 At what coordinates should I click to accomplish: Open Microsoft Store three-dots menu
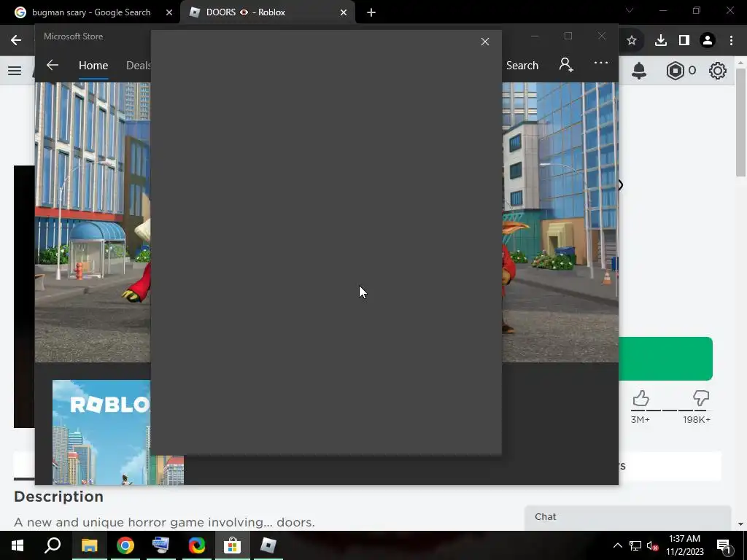click(x=601, y=63)
